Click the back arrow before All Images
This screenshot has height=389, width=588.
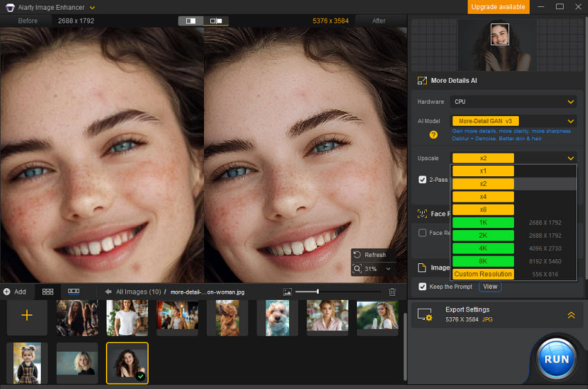coord(109,292)
